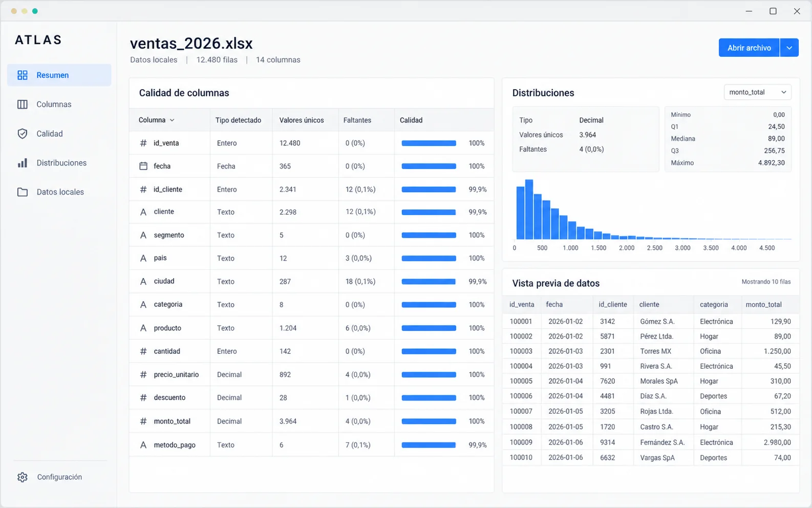Click the '14 columnas' file info
Image resolution: width=812 pixels, height=508 pixels.
(278, 60)
